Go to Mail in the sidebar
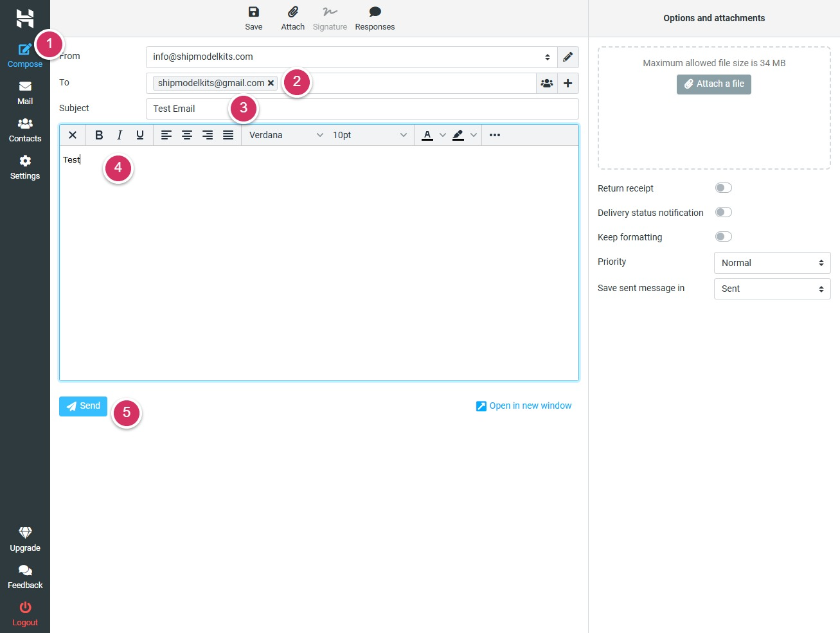 pyautogui.click(x=25, y=93)
